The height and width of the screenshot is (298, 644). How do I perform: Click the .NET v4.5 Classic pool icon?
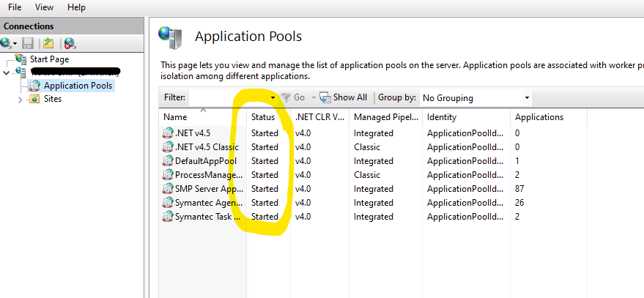pos(168,147)
